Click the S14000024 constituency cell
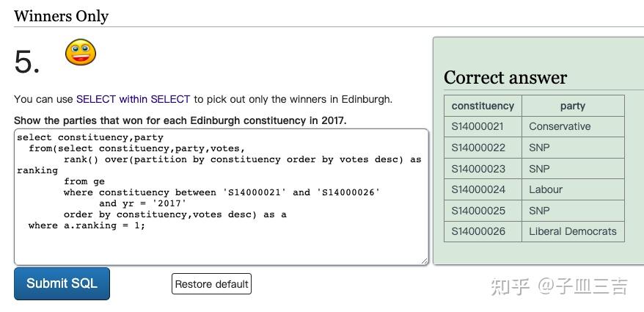The image size is (644, 312). click(477, 189)
